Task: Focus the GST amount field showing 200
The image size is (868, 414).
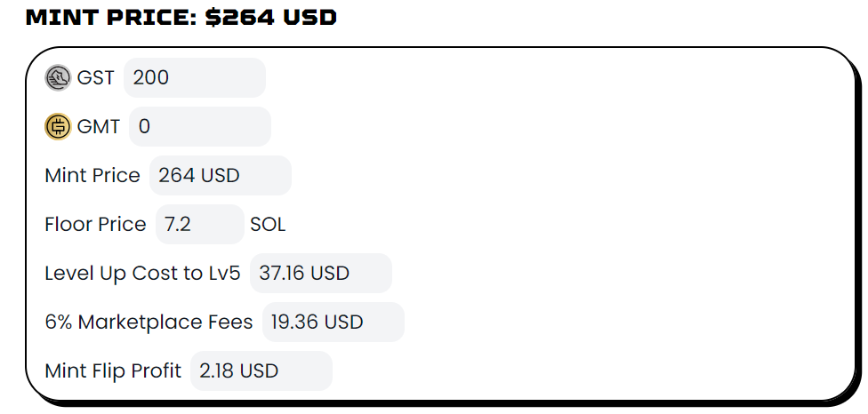Action: (x=194, y=78)
